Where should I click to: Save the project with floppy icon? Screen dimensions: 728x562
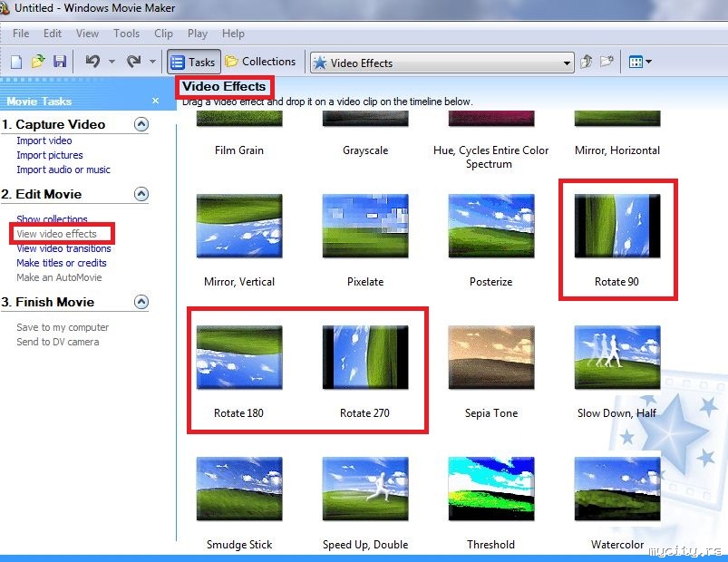60,62
